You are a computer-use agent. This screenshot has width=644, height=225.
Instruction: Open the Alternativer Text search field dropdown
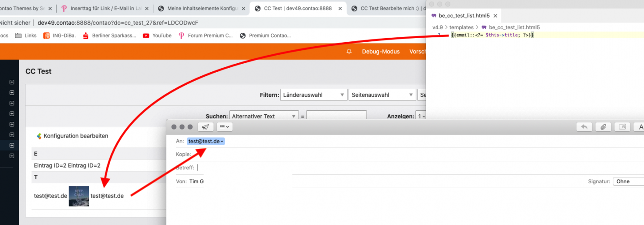click(263, 116)
